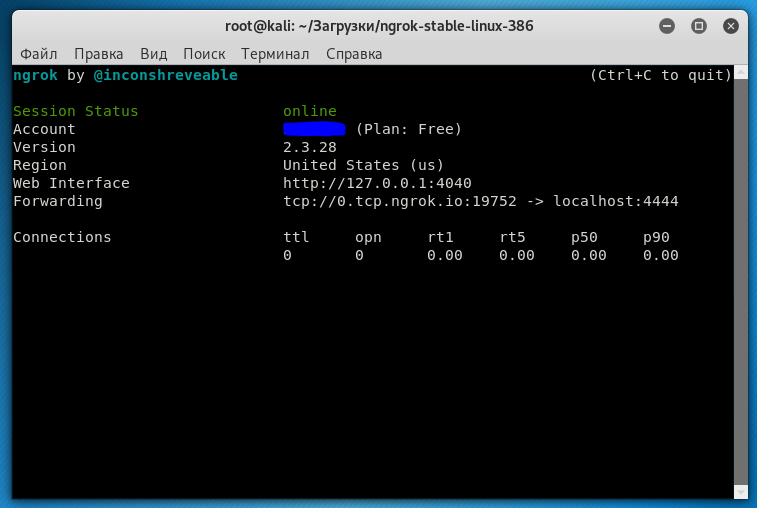Click the localhost:4444 forwarding target
757x508 pixels.
tap(615, 201)
